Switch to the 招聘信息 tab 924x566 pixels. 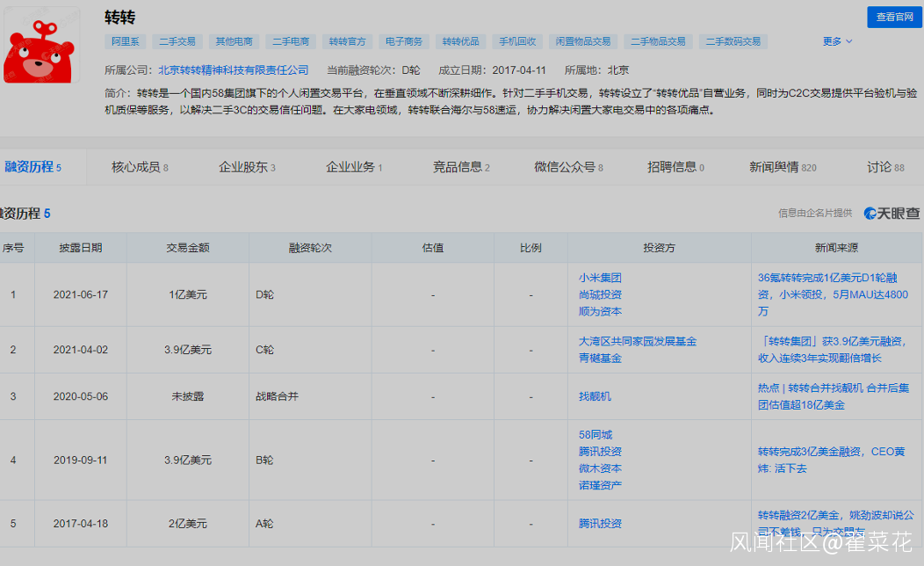coord(676,167)
